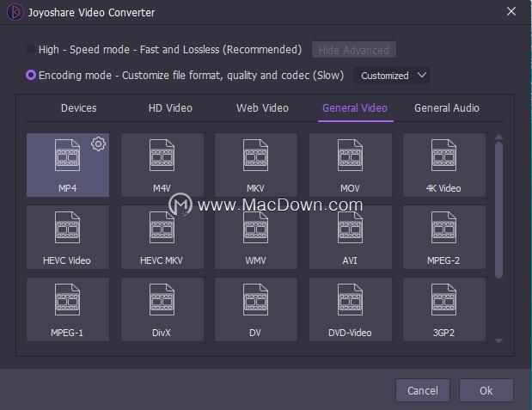
Task: Select the DivX format tile
Action: (x=162, y=309)
